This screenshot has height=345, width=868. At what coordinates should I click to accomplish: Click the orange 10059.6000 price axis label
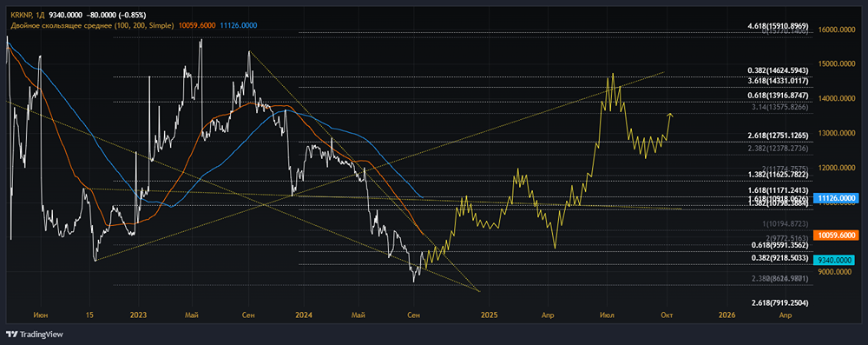[x=837, y=236]
